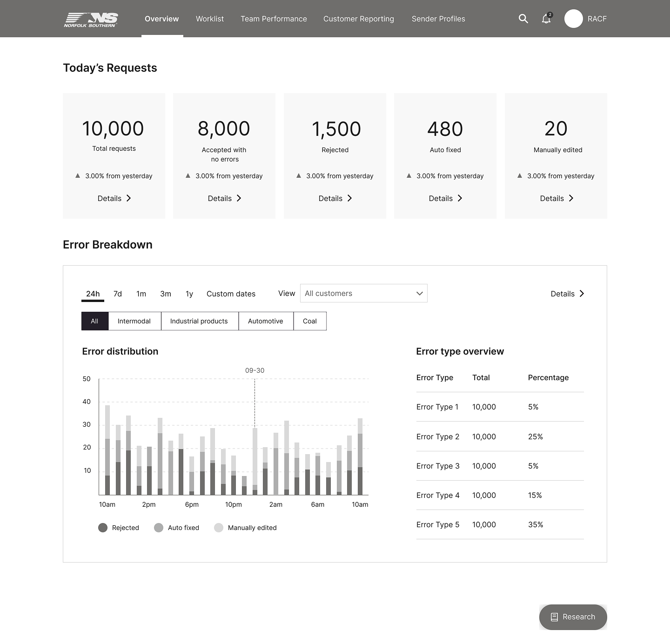Click the 25% percentage value
670x644 pixels.
536,436
